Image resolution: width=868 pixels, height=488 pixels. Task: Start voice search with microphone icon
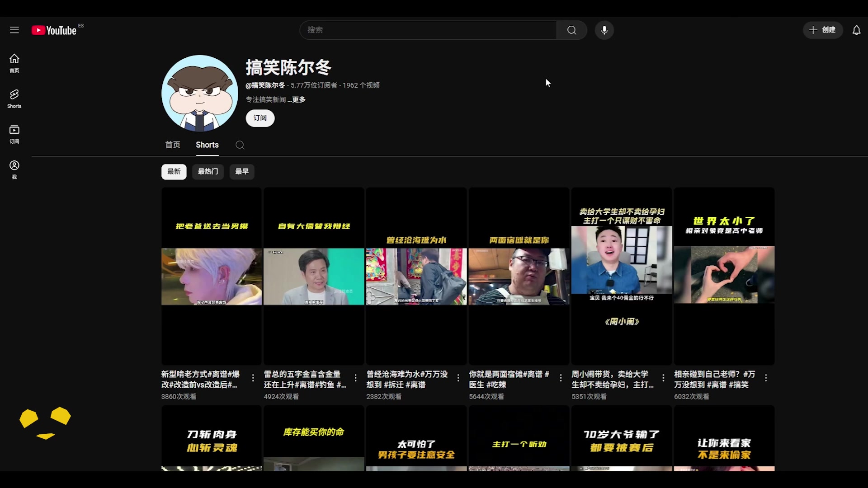[604, 30]
